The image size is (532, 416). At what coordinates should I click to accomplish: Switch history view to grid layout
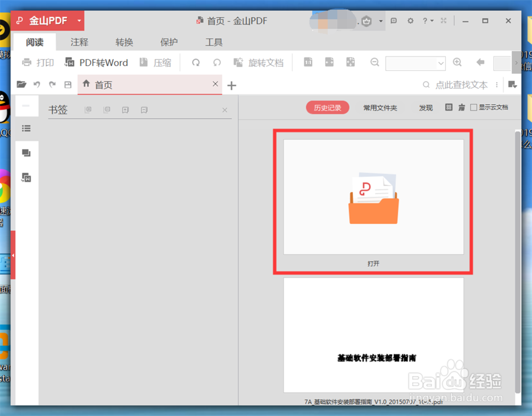pyautogui.click(x=448, y=107)
